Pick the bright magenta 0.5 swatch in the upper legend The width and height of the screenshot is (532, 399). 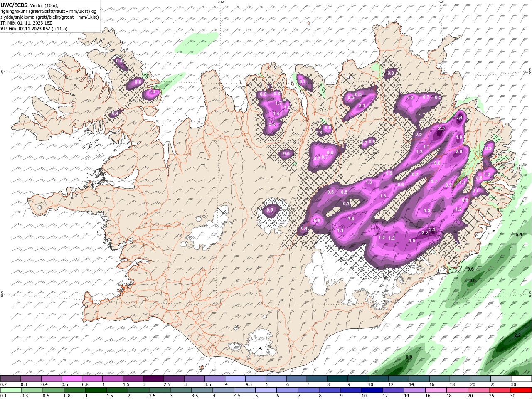pos(71,379)
